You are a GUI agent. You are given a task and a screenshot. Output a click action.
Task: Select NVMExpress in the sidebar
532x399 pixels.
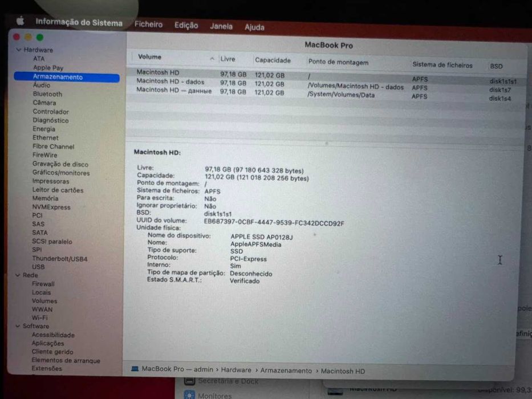(51, 207)
